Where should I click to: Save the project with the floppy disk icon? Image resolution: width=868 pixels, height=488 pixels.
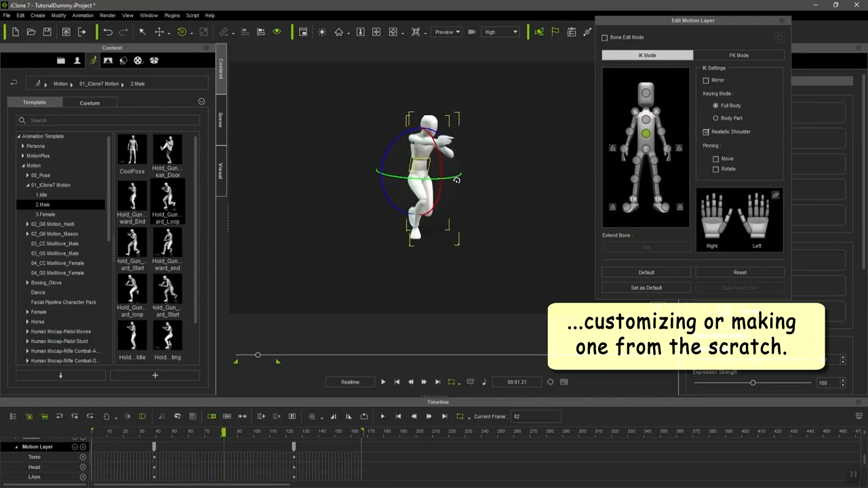point(47,32)
